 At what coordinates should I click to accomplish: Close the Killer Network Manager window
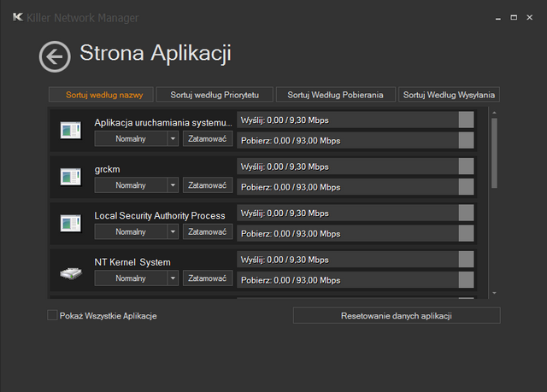point(530,17)
